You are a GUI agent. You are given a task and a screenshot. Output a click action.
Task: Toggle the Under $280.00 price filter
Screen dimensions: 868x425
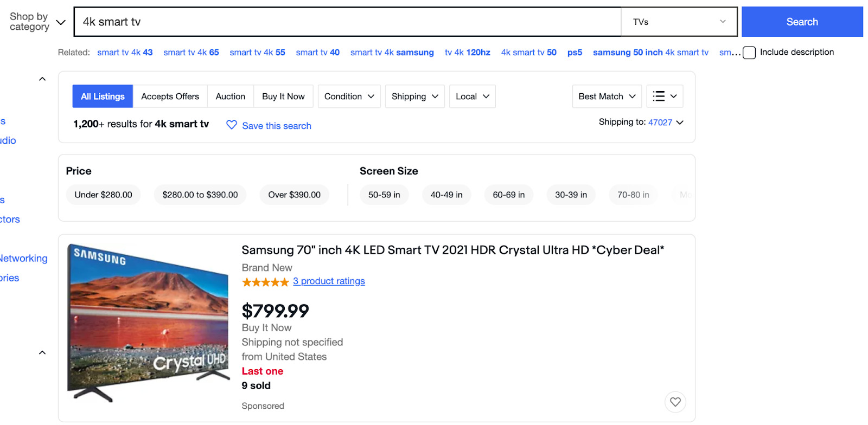tap(103, 195)
